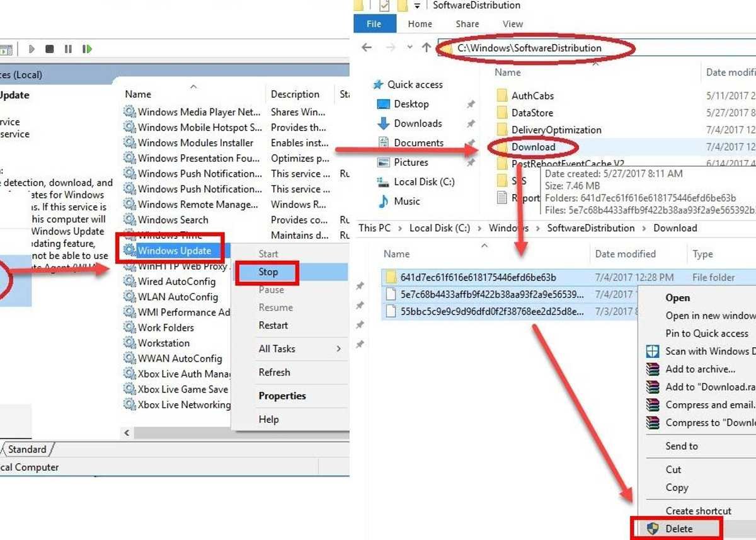
Task: Choose Create shortcut in context menu
Action: pos(699,511)
